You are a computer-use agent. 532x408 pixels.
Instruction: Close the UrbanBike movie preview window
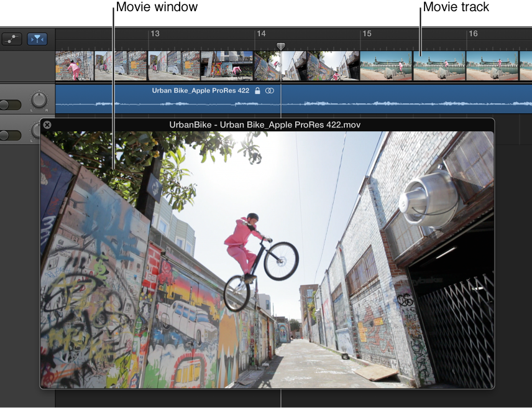coord(47,124)
